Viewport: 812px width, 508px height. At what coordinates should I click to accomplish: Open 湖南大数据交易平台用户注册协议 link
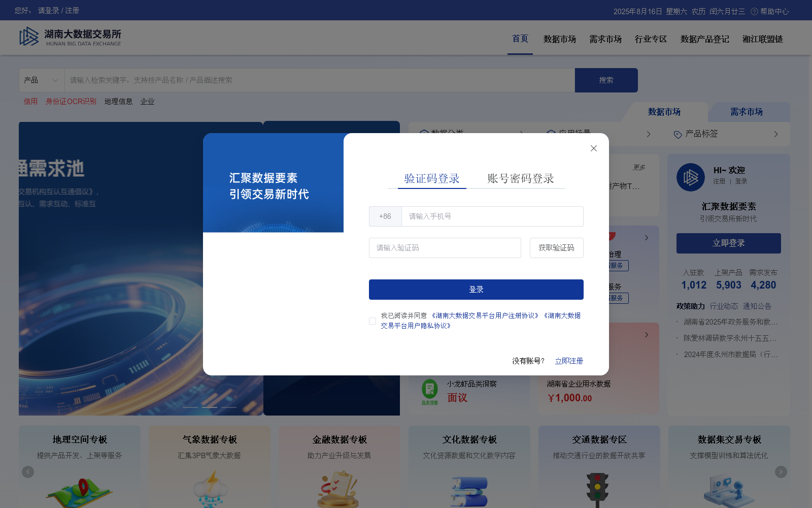tap(485, 315)
